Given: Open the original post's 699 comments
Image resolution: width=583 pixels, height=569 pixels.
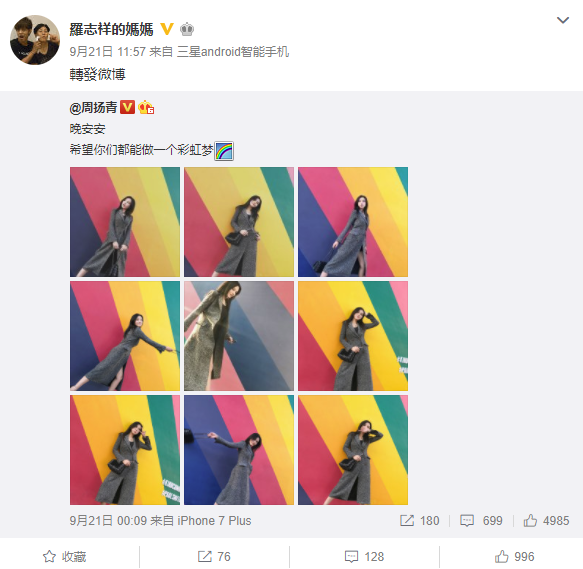Looking at the screenshot, I should pyautogui.click(x=481, y=521).
